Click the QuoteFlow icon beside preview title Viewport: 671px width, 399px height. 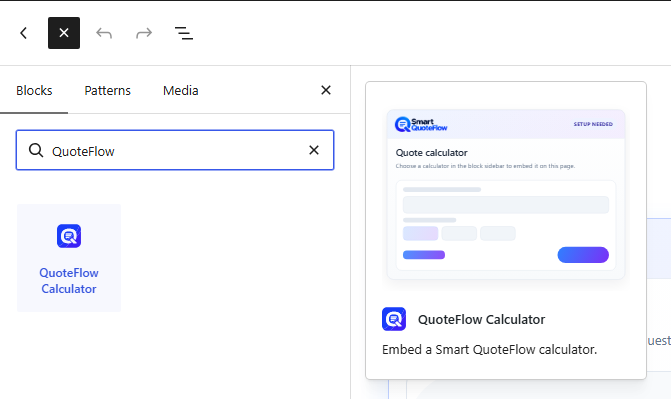click(394, 319)
